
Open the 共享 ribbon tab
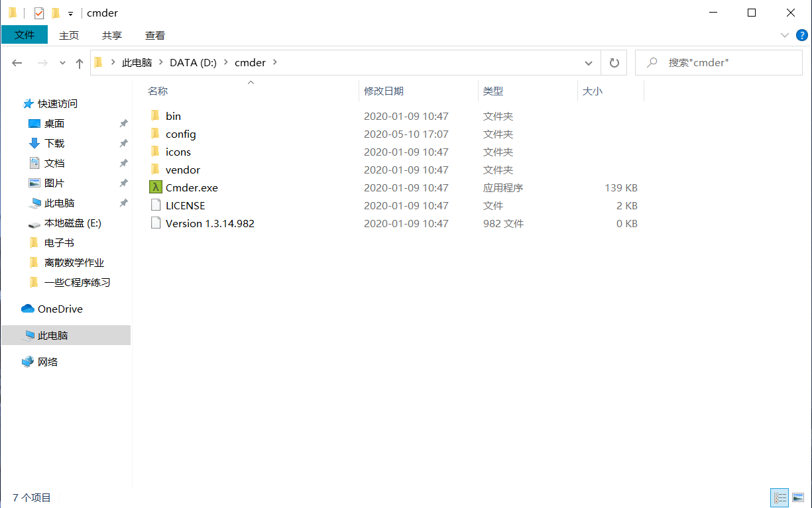pyautogui.click(x=112, y=36)
